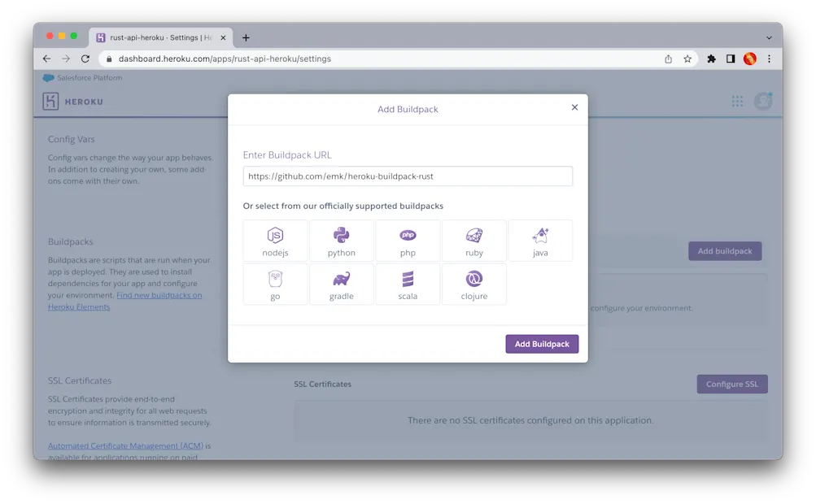816x504 pixels.
Task: Open the user profile avatar
Action: (x=763, y=101)
